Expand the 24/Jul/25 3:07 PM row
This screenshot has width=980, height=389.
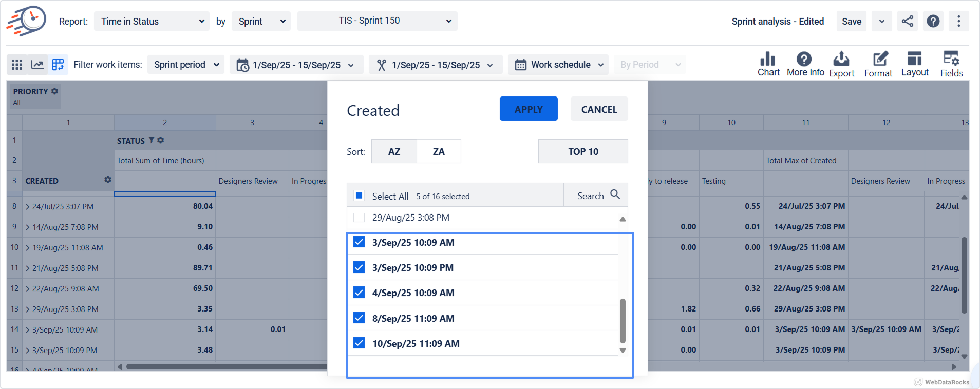(x=28, y=207)
